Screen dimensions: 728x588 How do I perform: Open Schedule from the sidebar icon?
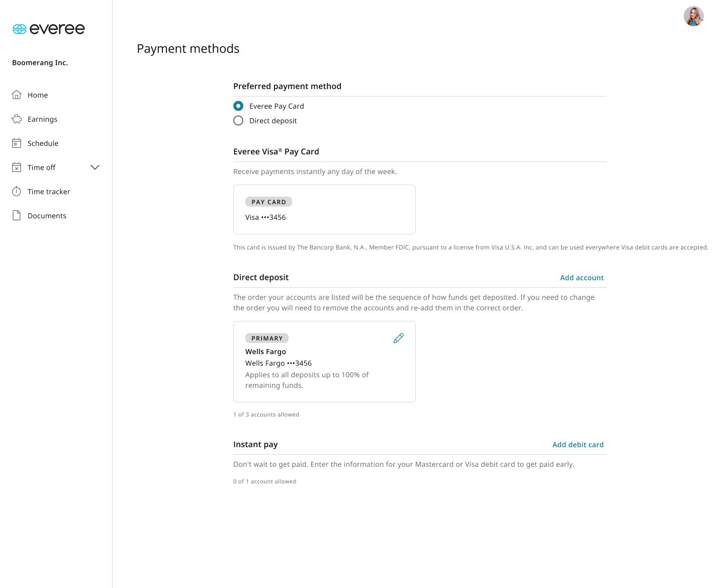tap(17, 143)
